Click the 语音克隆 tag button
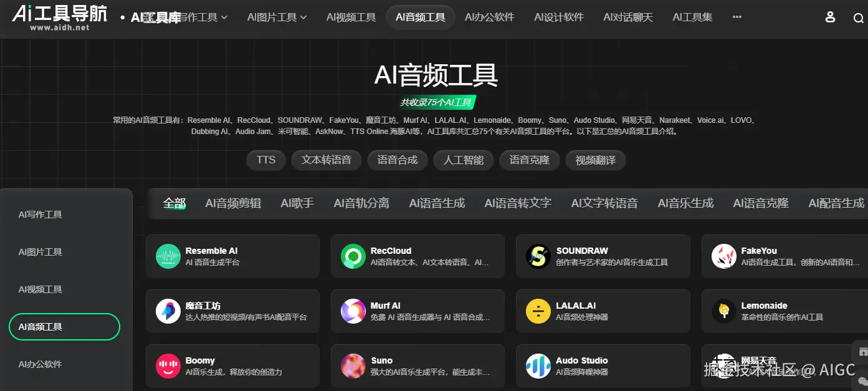Screen dimensions: 868x391 tap(530, 160)
